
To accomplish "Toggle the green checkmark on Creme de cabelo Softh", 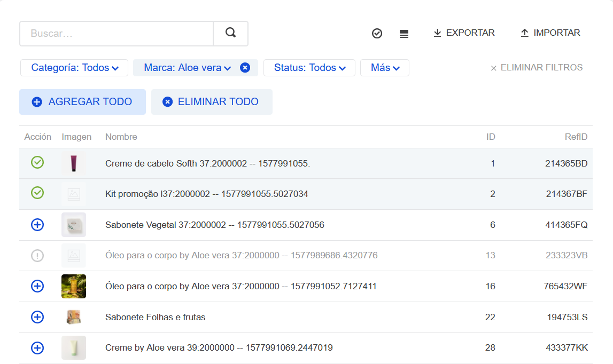I will [37, 162].
